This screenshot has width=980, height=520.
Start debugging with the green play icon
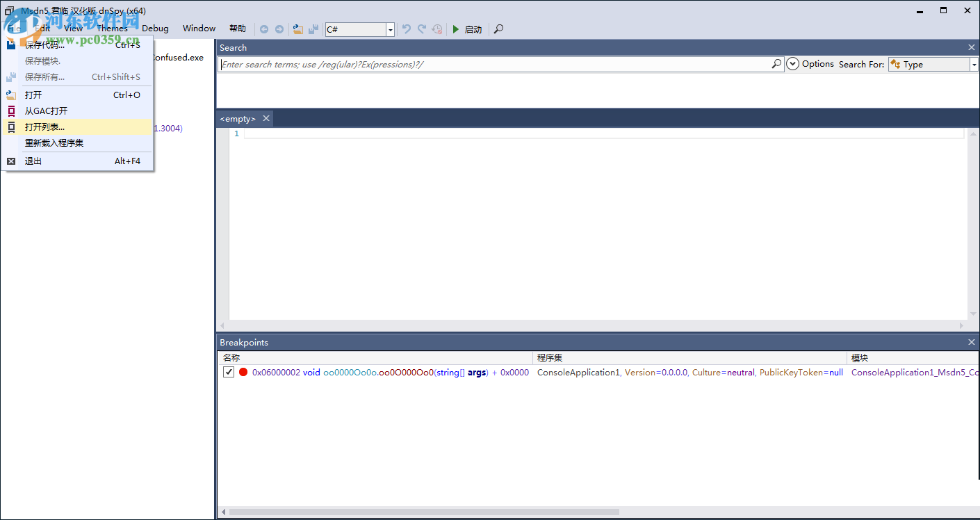point(456,29)
